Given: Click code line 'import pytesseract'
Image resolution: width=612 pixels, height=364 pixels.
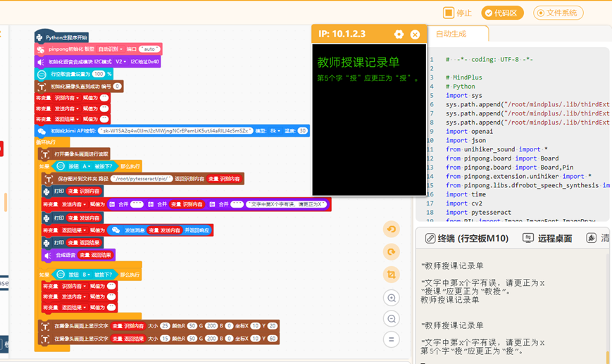Looking at the screenshot, I should coord(478,212).
